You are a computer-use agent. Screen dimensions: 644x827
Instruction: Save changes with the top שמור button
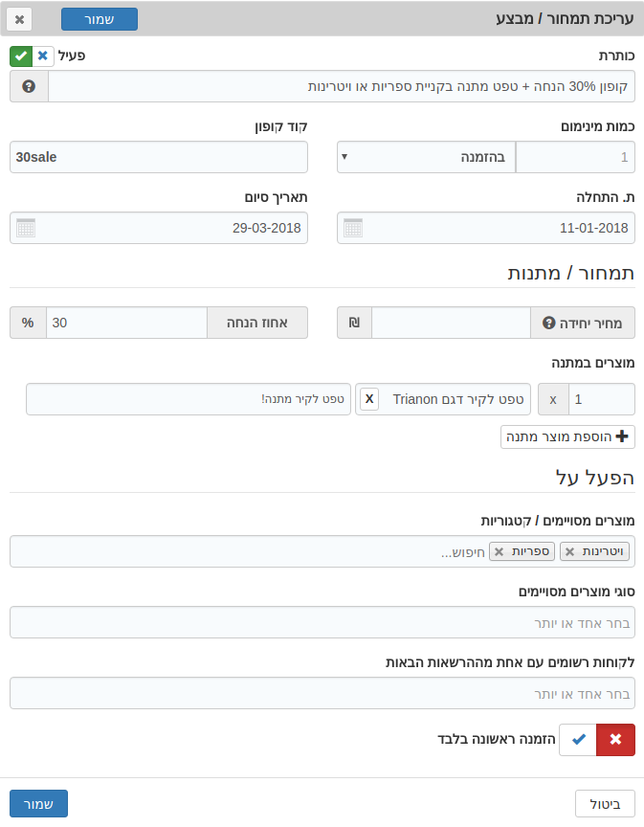click(x=99, y=18)
